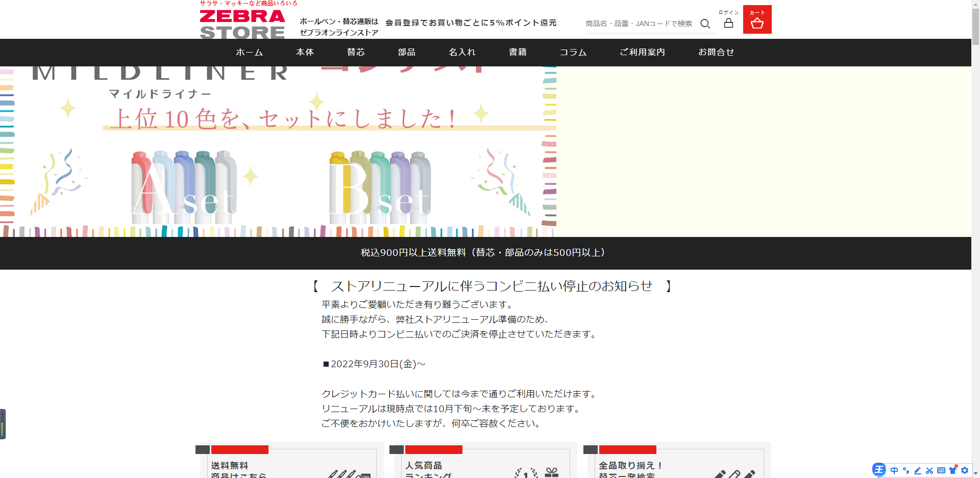The image size is (980, 478).
Task: Open 本体 menu item
Action: (305, 52)
